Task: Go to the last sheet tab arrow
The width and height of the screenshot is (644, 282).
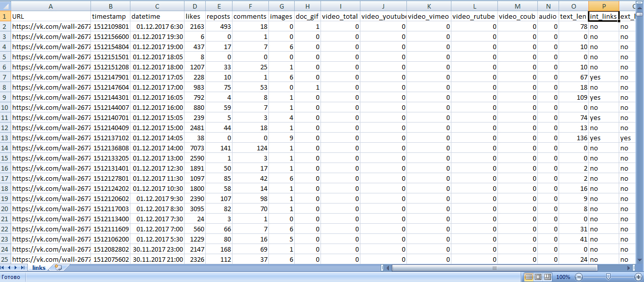Action: point(23,267)
